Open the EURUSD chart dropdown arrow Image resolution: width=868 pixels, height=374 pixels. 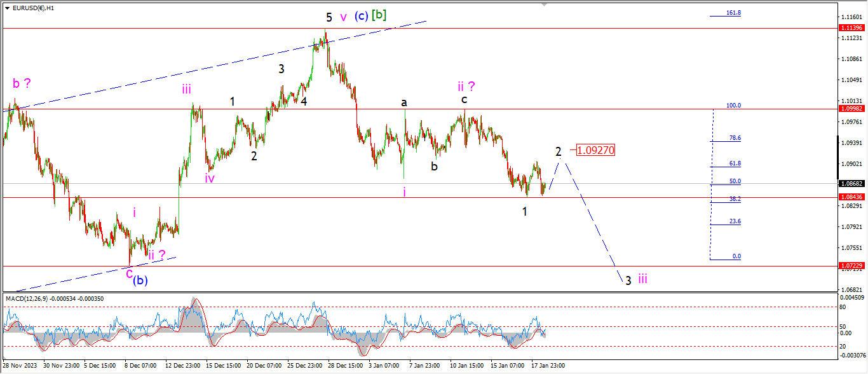(7, 8)
